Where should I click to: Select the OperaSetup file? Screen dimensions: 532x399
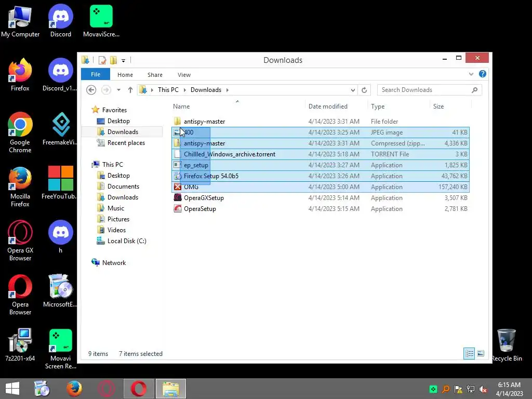click(321, 209)
